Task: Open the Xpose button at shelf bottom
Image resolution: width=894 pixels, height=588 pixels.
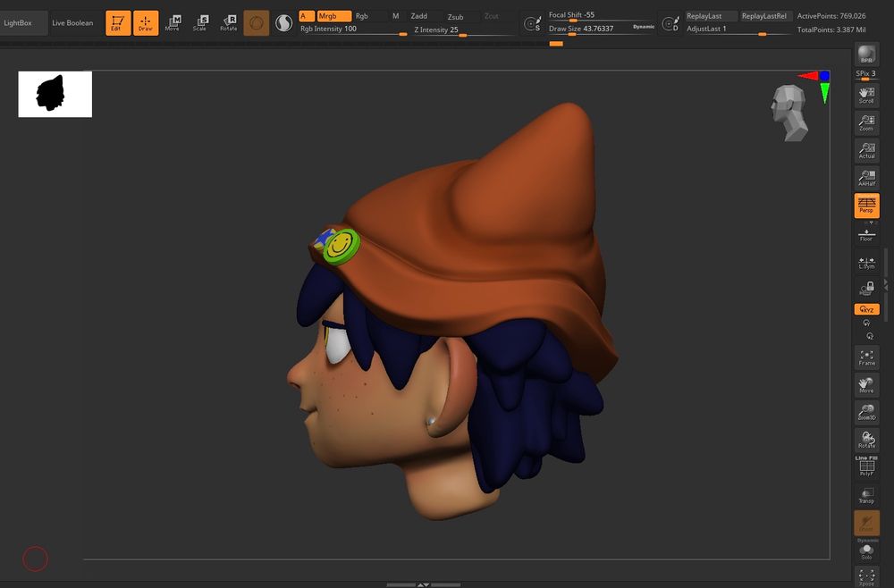Action: point(866,576)
